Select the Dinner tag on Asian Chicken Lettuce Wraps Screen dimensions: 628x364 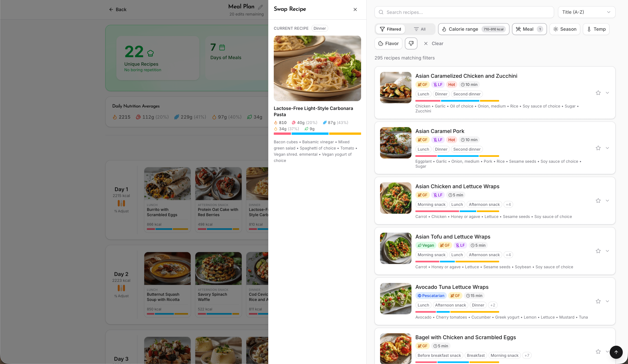[508, 204]
